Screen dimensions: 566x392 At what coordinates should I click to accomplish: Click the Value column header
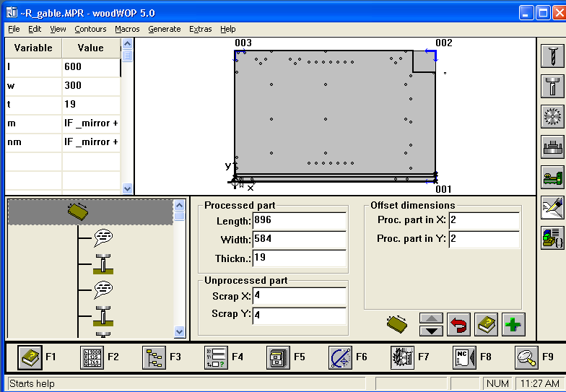[x=91, y=48]
